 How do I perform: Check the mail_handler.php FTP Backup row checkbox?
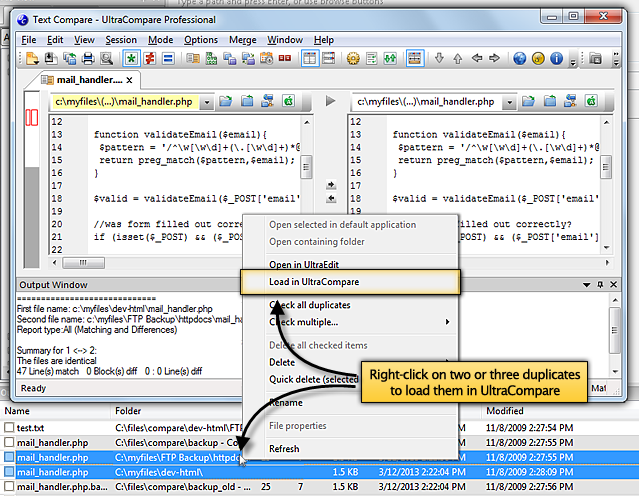[x=9, y=457]
